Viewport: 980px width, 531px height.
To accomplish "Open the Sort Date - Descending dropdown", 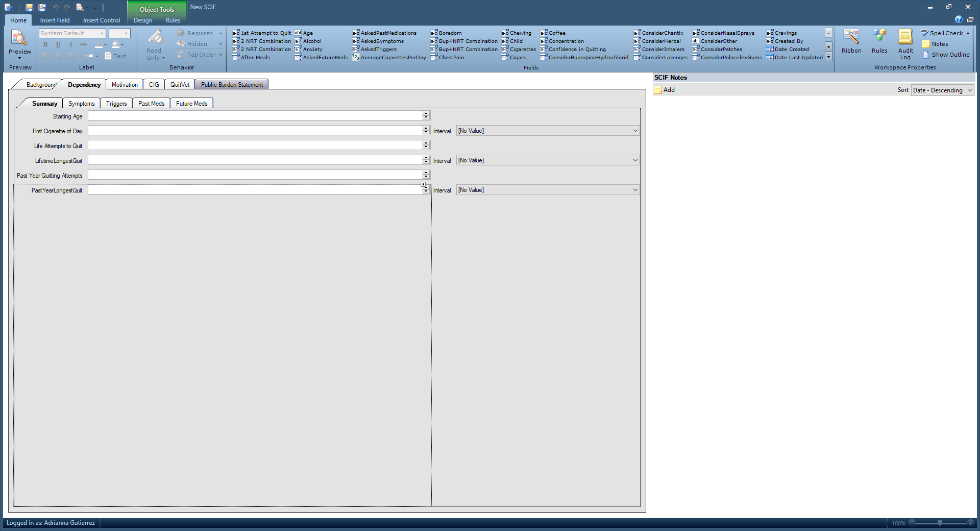I will tap(943, 90).
